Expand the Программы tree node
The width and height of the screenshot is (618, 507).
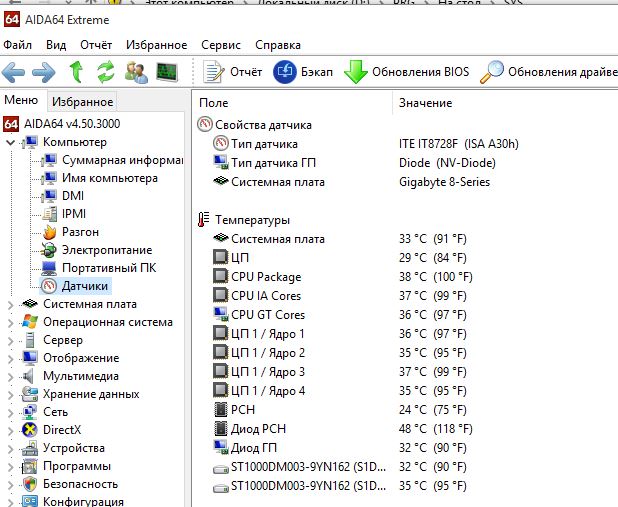click(x=11, y=466)
